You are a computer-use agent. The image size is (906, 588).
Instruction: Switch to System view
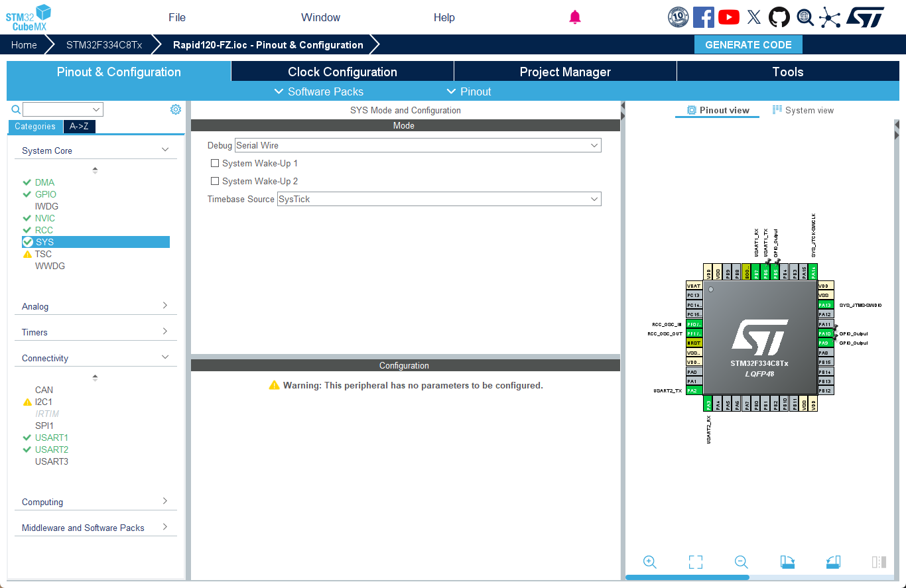pyautogui.click(x=803, y=110)
